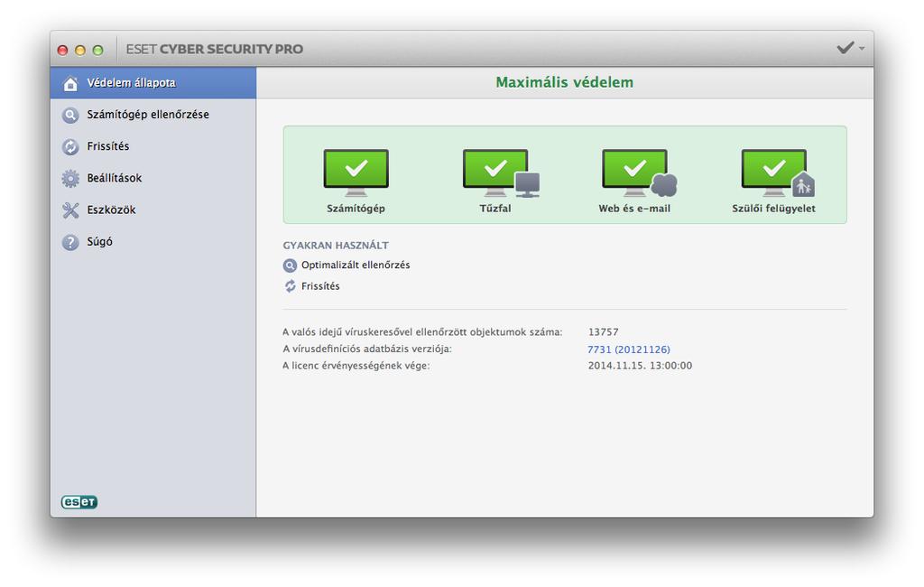Maximize the window with the green button
924x587 pixels.
coord(97,51)
